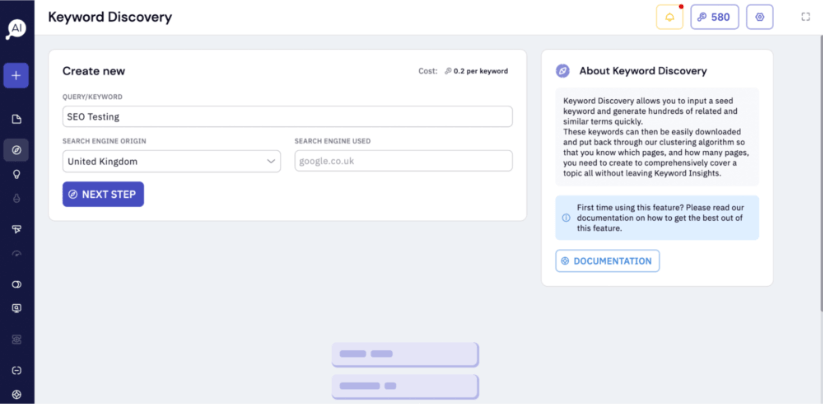Click the Search Engine Used field
The width and height of the screenshot is (823, 404).
point(404,161)
